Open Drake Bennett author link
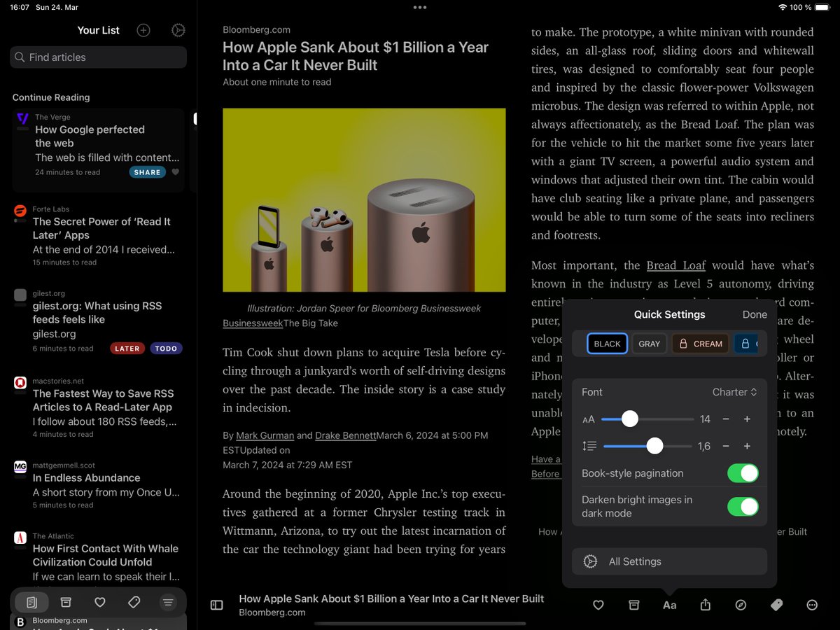 346,435
